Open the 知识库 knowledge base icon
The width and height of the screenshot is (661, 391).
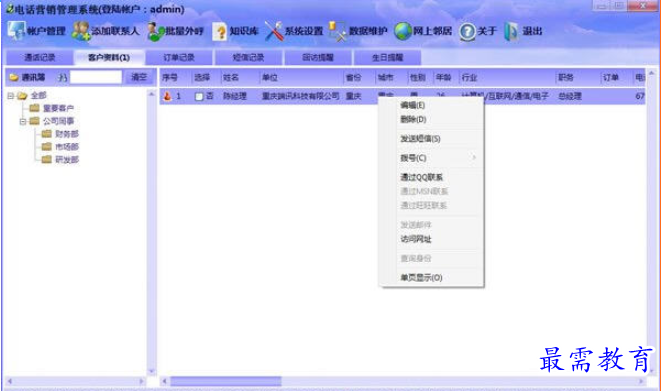(x=220, y=32)
